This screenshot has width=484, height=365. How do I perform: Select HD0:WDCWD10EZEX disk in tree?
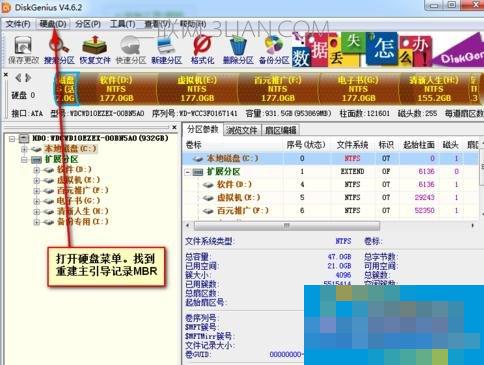click(x=100, y=138)
